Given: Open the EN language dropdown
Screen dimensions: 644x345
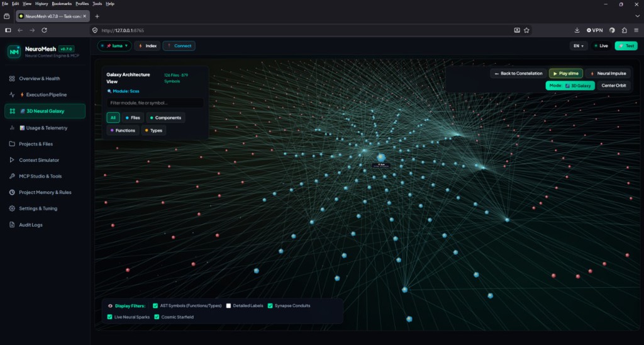Looking at the screenshot, I should pyautogui.click(x=579, y=46).
